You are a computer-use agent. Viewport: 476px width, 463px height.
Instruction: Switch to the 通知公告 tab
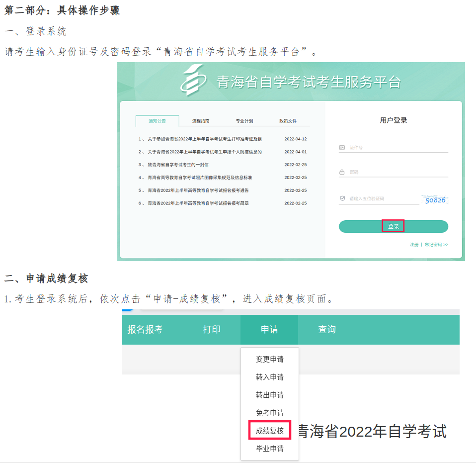158,120
